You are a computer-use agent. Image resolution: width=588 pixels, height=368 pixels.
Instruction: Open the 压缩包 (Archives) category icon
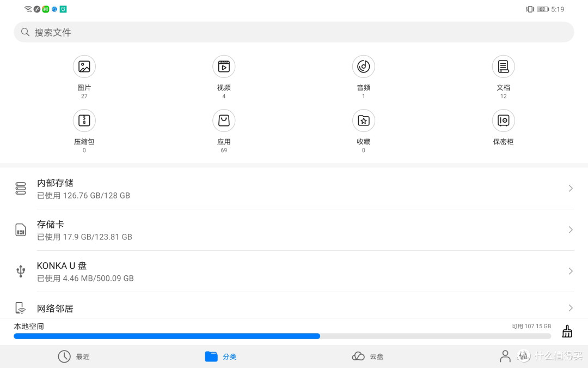click(84, 120)
